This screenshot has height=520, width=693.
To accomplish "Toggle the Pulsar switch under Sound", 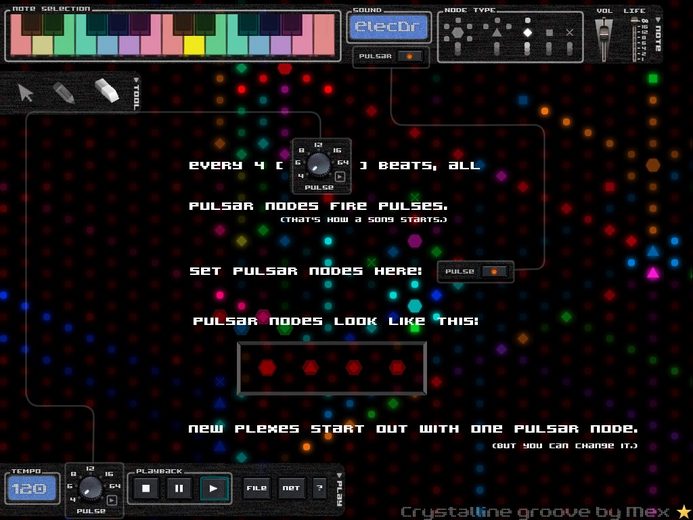I will click(x=409, y=56).
